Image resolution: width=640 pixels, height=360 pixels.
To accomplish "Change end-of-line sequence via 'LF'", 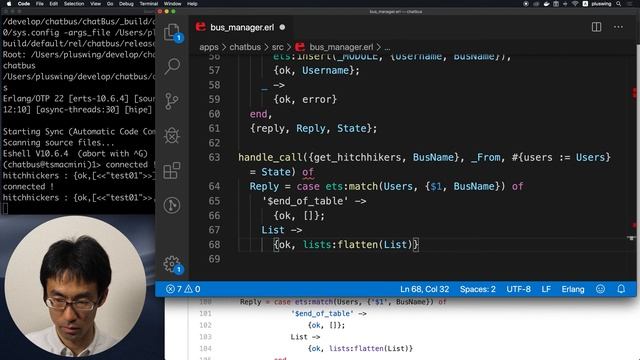I will pos(546,289).
